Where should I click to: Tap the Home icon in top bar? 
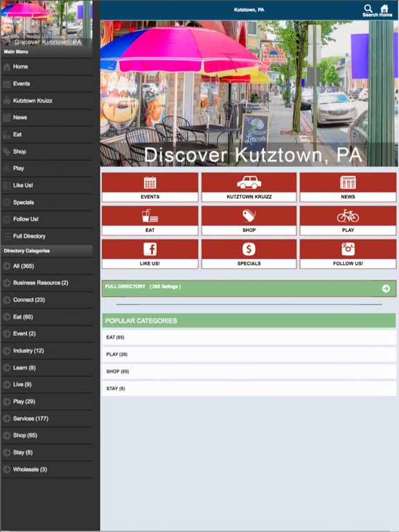pos(385,10)
